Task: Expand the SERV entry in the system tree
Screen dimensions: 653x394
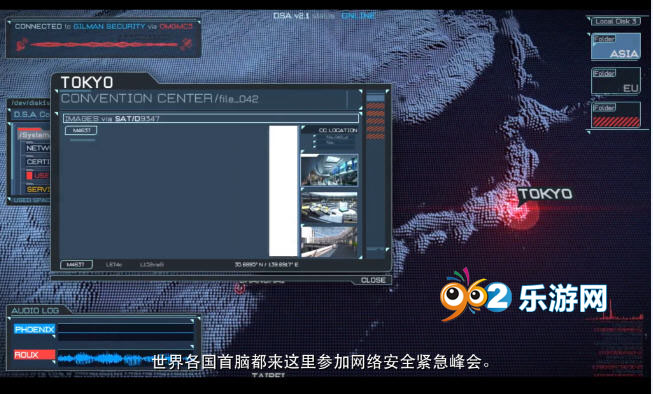Action: pyautogui.click(x=37, y=189)
